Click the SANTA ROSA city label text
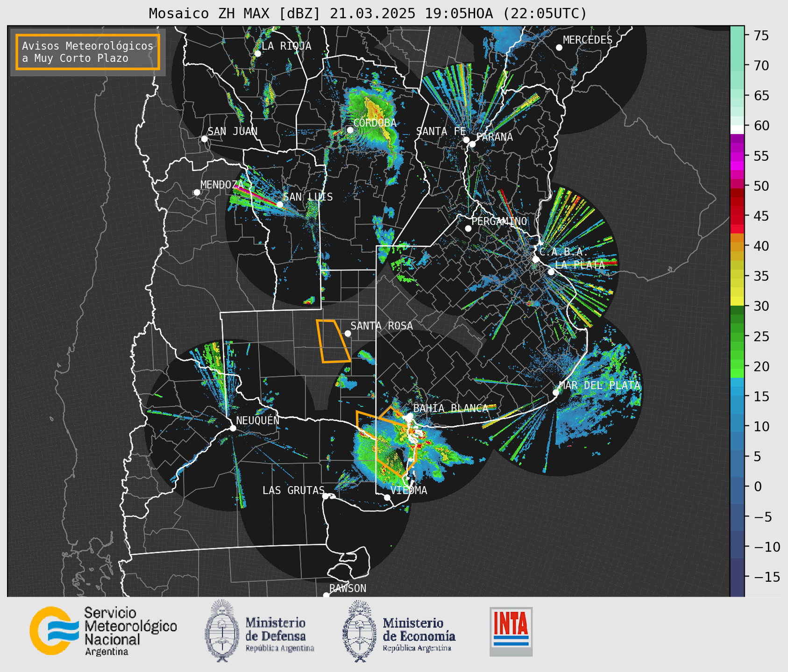The height and width of the screenshot is (672, 788). (382, 326)
